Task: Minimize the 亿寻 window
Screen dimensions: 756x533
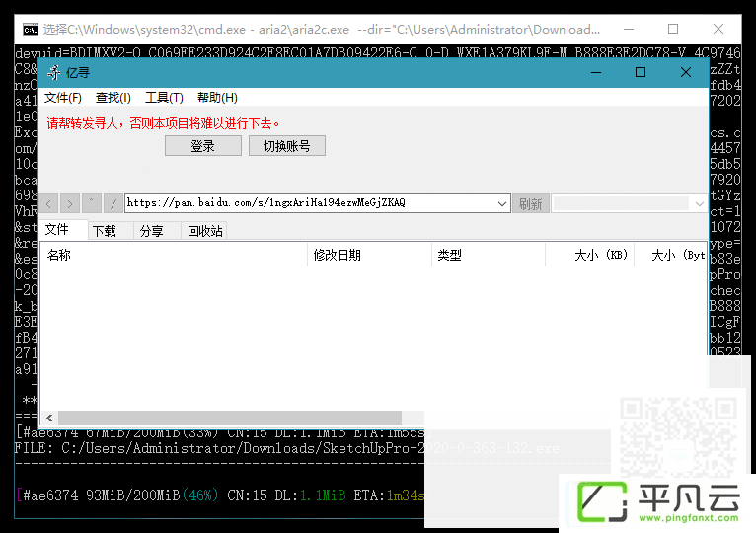Action: (596, 73)
